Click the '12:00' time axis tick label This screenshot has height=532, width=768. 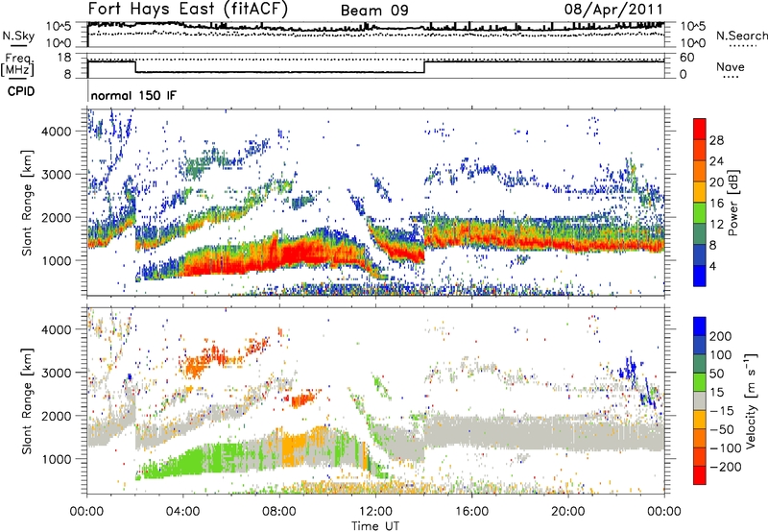pyautogui.click(x=375, y=512)
